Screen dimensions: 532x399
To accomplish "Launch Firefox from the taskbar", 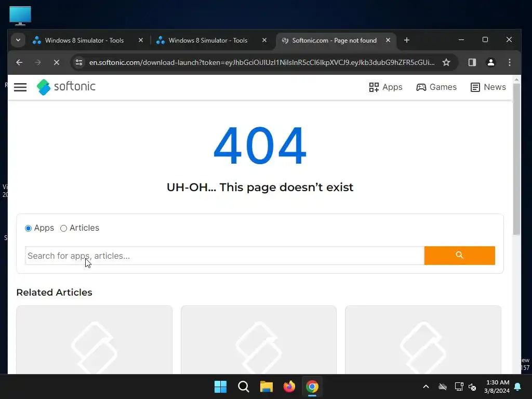I will click(x=289, y=387).
